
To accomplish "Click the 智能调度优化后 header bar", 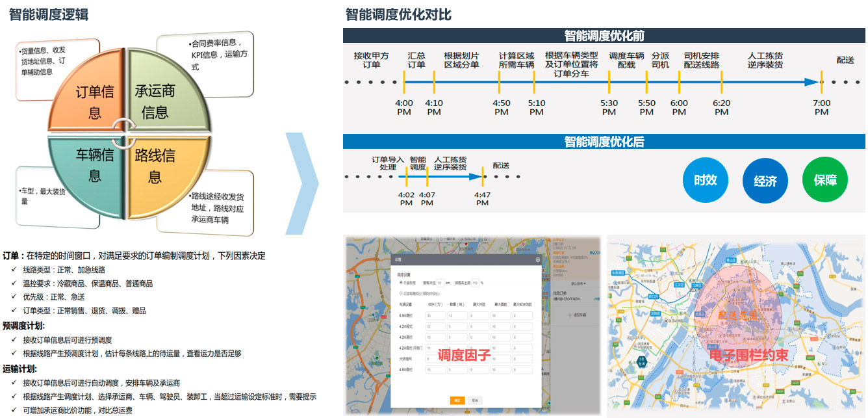I will point(604,141).
